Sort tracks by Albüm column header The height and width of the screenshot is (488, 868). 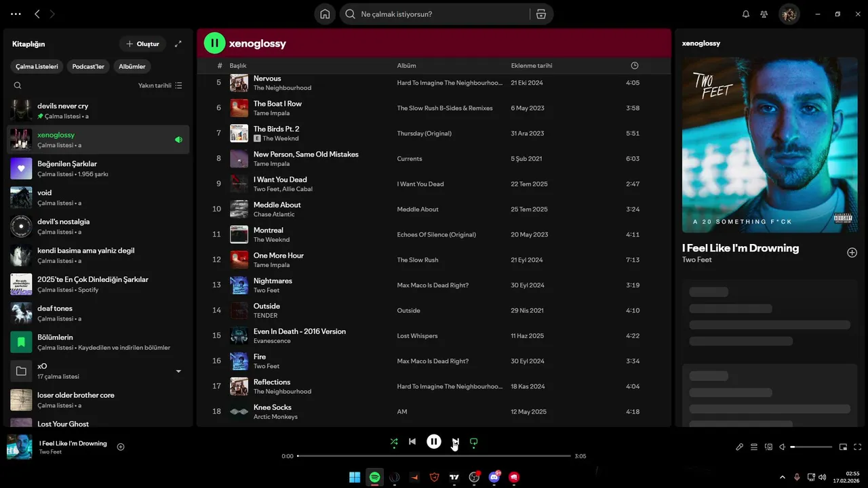407,66
